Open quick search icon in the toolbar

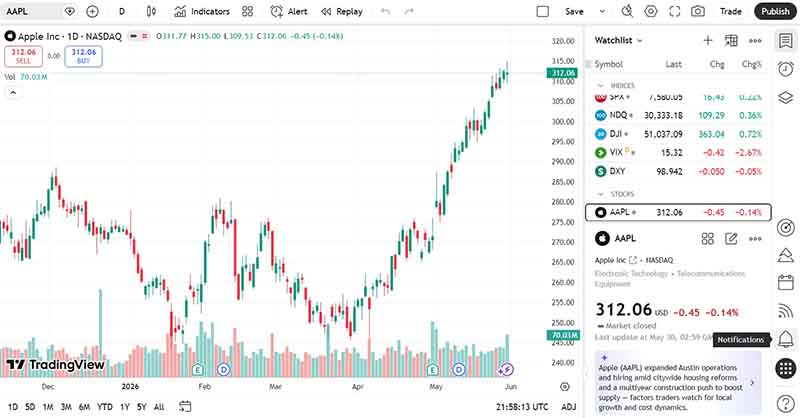(x=627, y=11)
